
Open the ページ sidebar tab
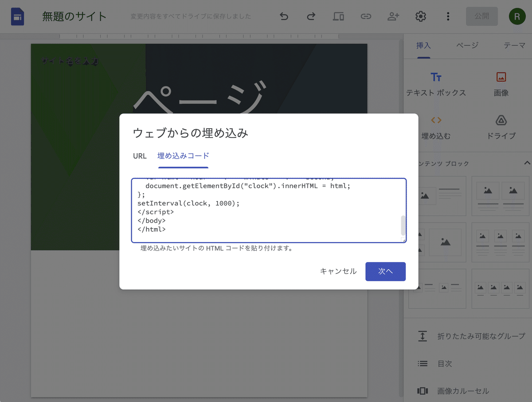coord(467,45)
